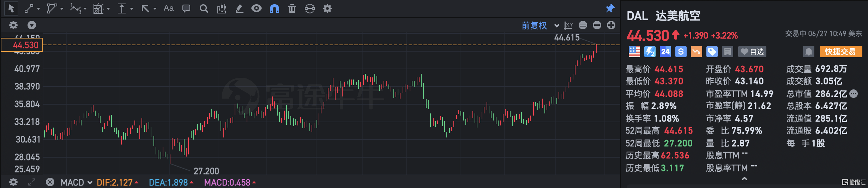Toggle the pin toolbar icon
This screenshot has width=868, height=188.
(610, 8)
